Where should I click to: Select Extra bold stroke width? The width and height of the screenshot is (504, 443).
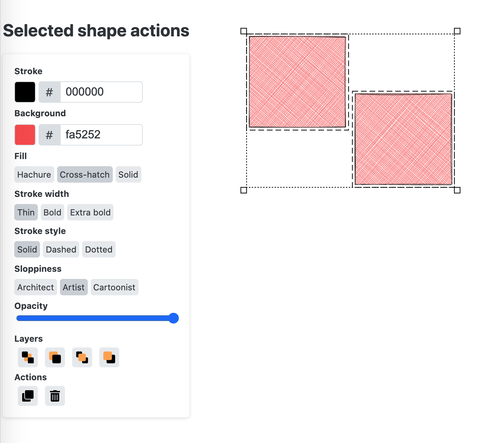tap(90, 212)
